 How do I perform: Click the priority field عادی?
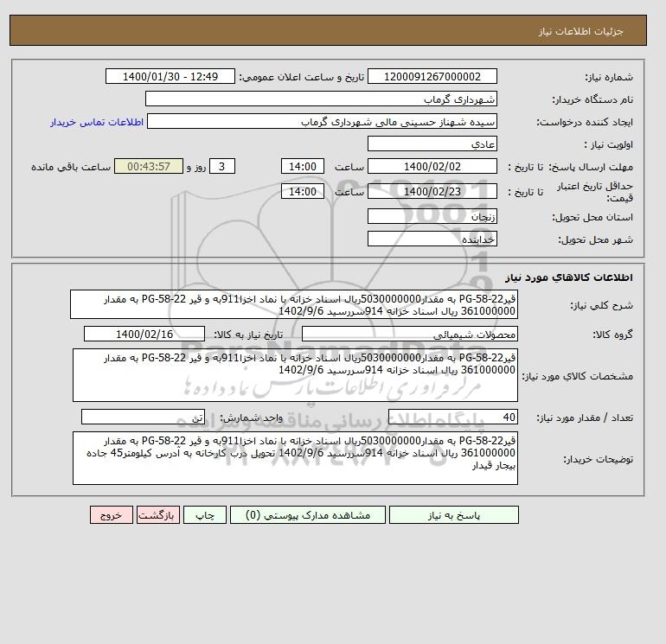432,143
